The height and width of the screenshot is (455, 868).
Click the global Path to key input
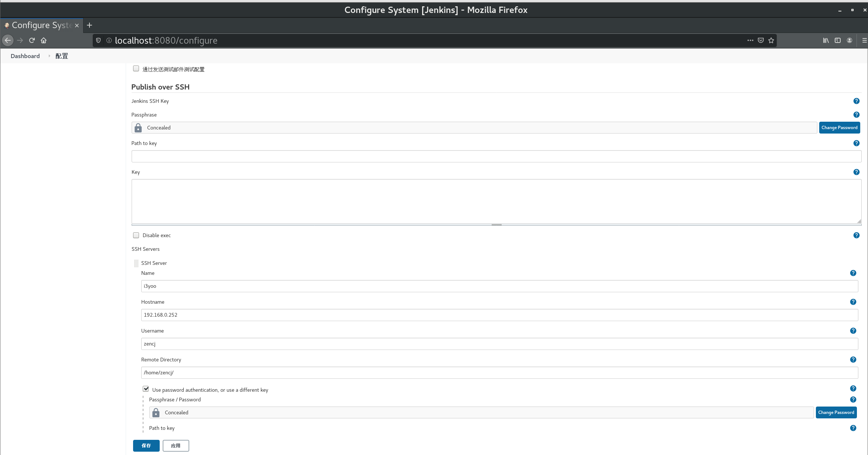click(x=496, y=156)
